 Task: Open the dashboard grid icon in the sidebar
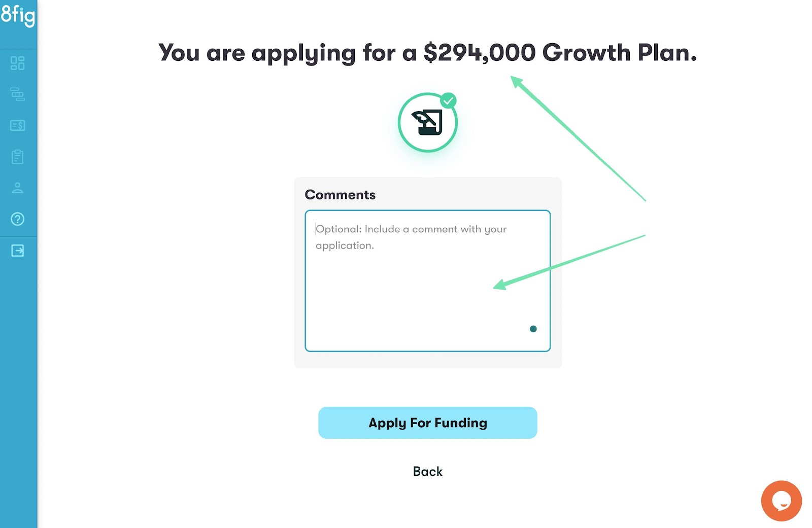tap(18, 64)
